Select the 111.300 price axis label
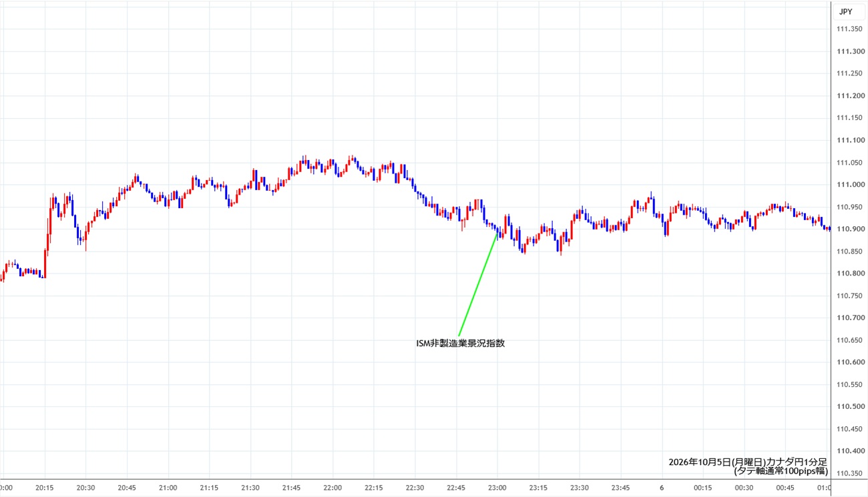The height and width of the screenshot is (497, 868). pyautogui.click(x=849, y=51)
